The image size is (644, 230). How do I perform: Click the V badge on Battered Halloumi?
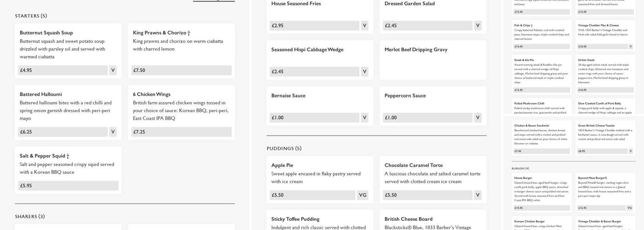click(x=113, y=132)
